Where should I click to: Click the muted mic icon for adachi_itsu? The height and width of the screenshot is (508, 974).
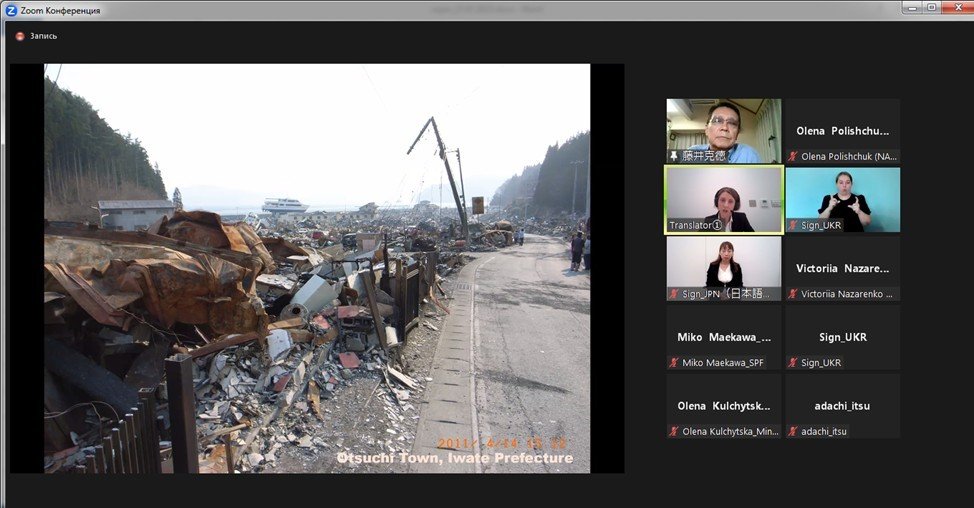(793, 431)
